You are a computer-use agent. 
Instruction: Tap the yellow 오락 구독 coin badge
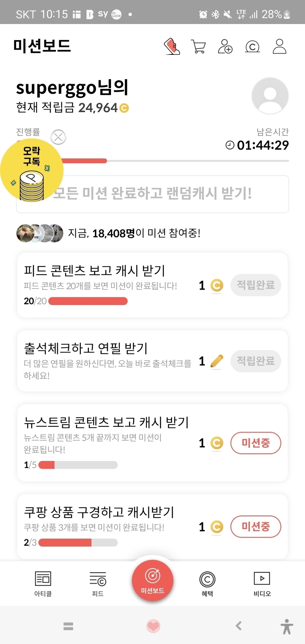click(x=32, y=171)
